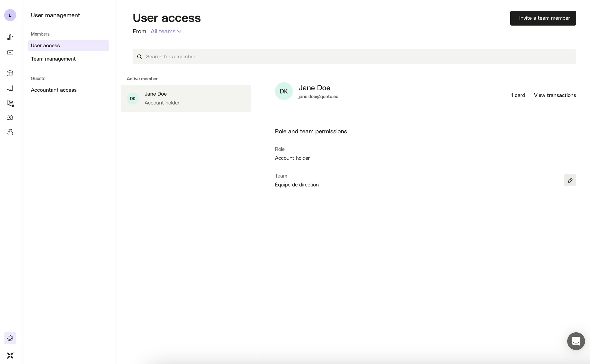The image size is (590, 364).
Task: Open the inbox tray icon in sidebar
Action: tap(10, 52)
